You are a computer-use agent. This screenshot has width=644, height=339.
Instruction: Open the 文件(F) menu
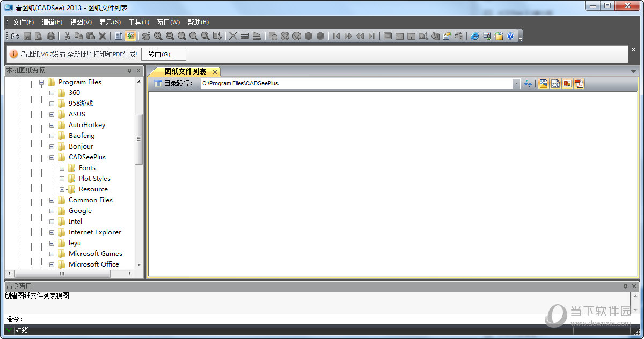click(23, 22)
